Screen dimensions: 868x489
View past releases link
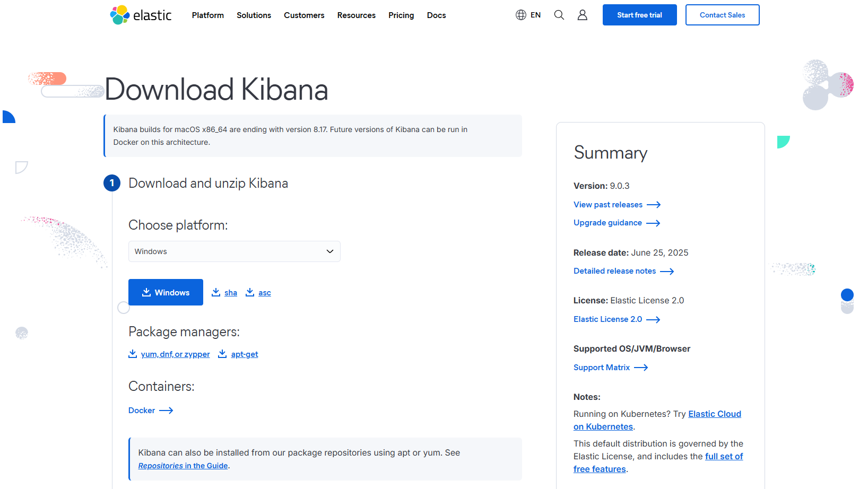coord(617,205)
